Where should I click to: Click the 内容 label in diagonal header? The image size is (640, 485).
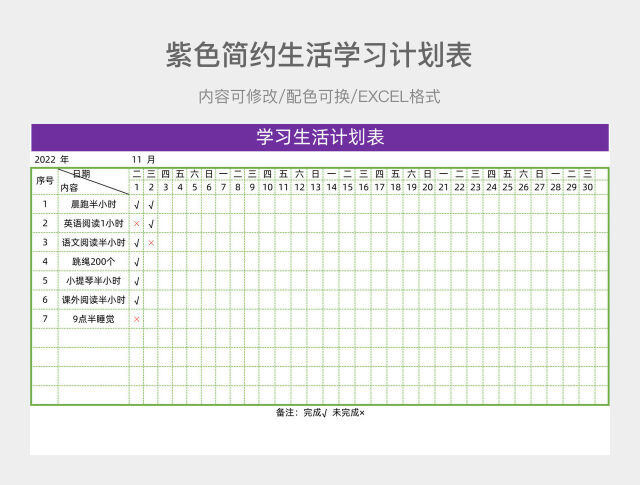coord(69,187)
